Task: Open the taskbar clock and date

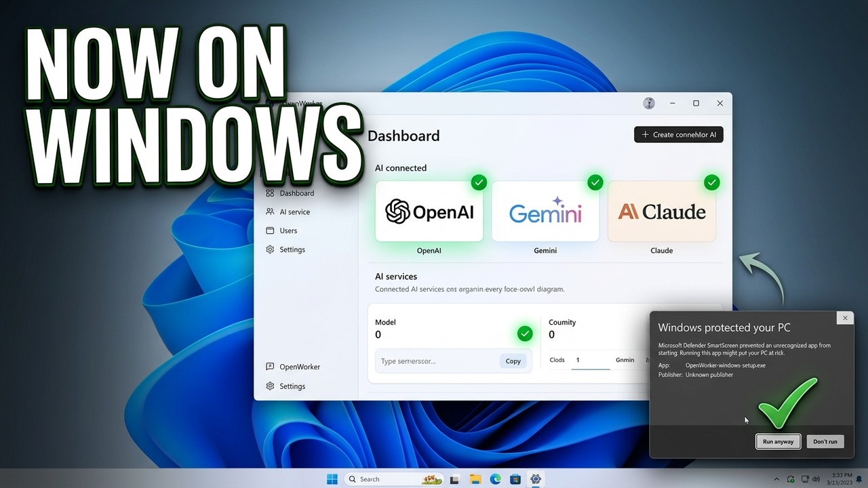Action: (x=838, y=479)
